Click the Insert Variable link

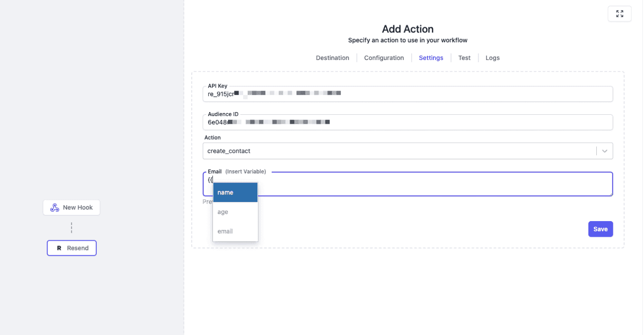point(245,171)
